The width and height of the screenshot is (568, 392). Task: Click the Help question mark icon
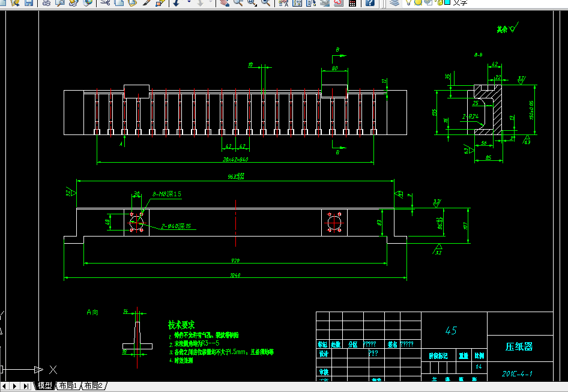(x=370, y=2)
